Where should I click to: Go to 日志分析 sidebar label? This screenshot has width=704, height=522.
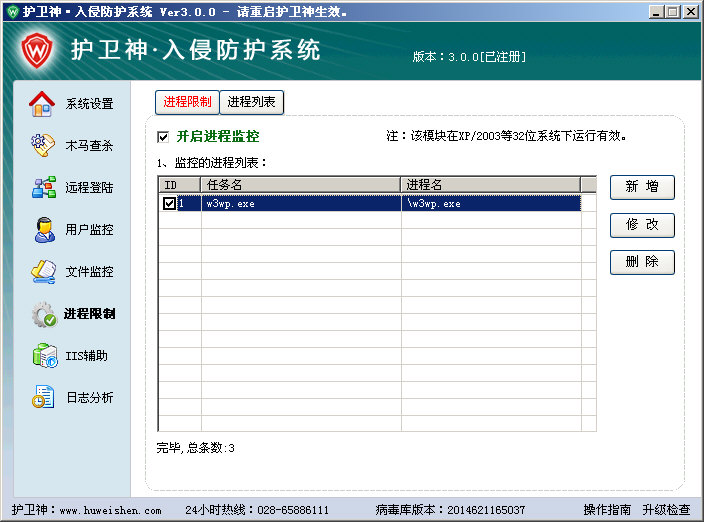[x=90, y=398]
